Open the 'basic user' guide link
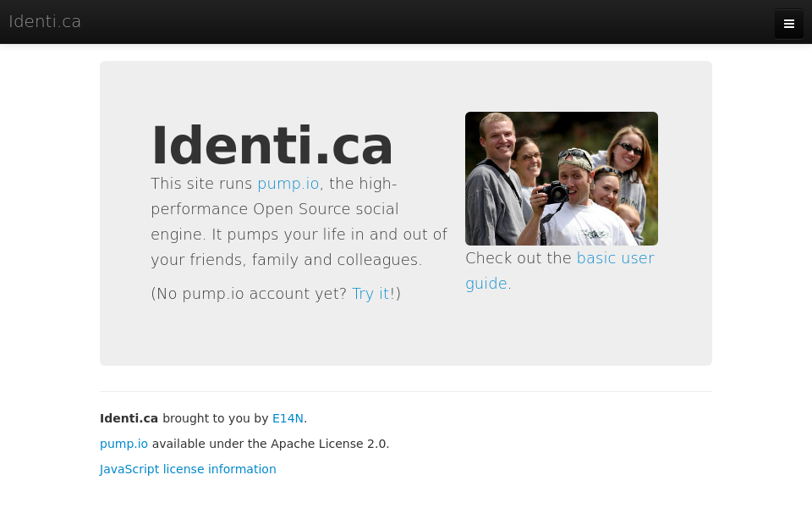Image resolution: width=812 pixels, height=508 pixels. click(615, 258)
